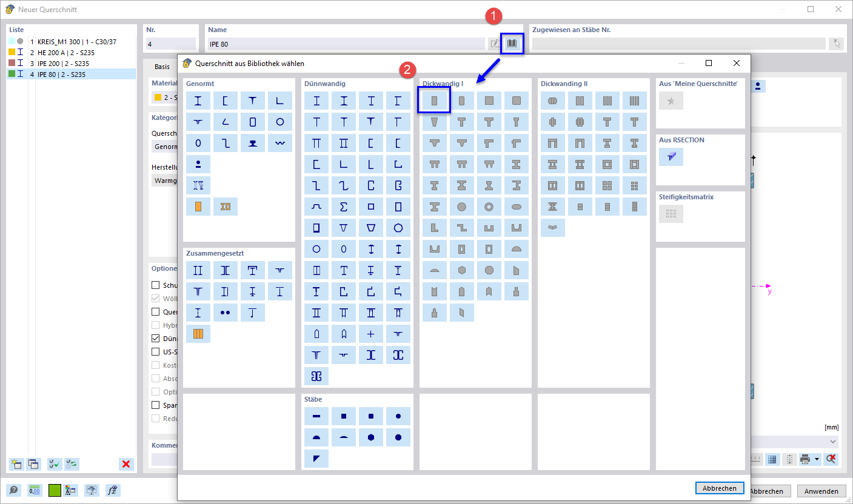Pick the hexagonal bar under Stäbe
This screenshot has width=853, height=504.
click(x=371, y=437)
